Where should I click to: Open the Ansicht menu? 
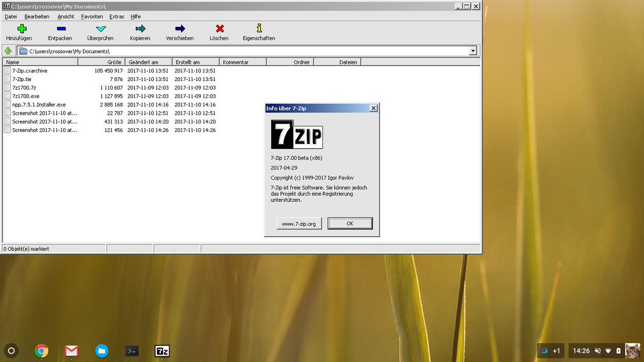point(66,17)
